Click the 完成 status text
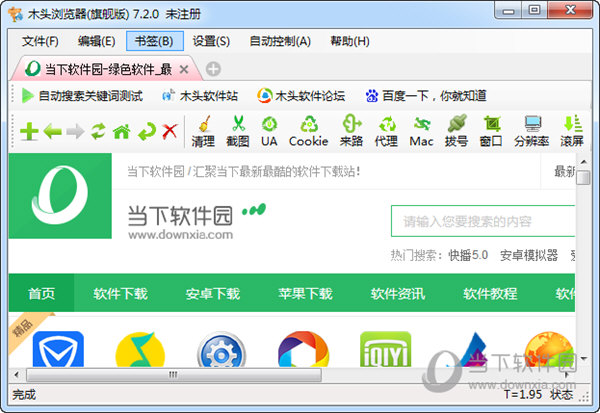600x413 pixels. (24, 394)
